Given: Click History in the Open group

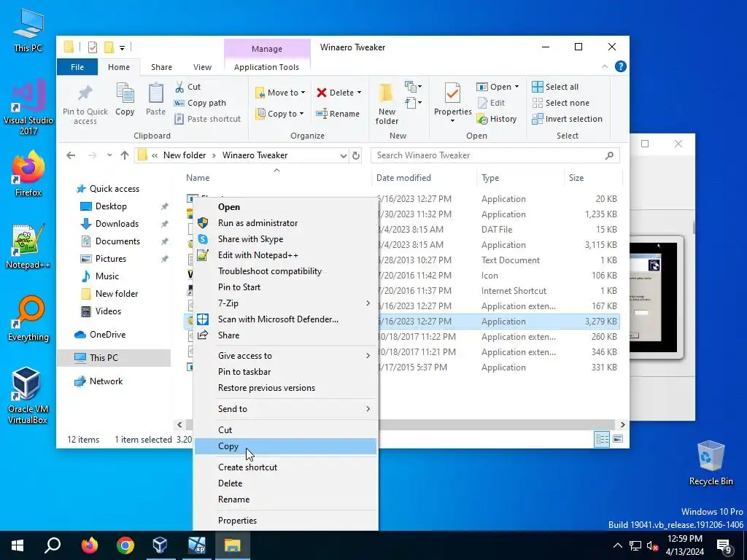Looking at the screenshot, I should tap(497, 119).
